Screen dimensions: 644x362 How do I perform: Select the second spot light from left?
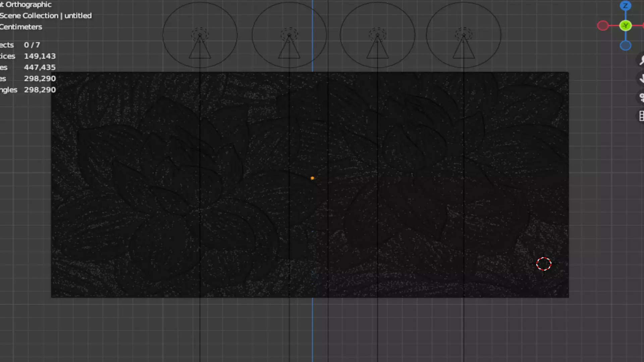pyautogui.click(x=289, y=35)
